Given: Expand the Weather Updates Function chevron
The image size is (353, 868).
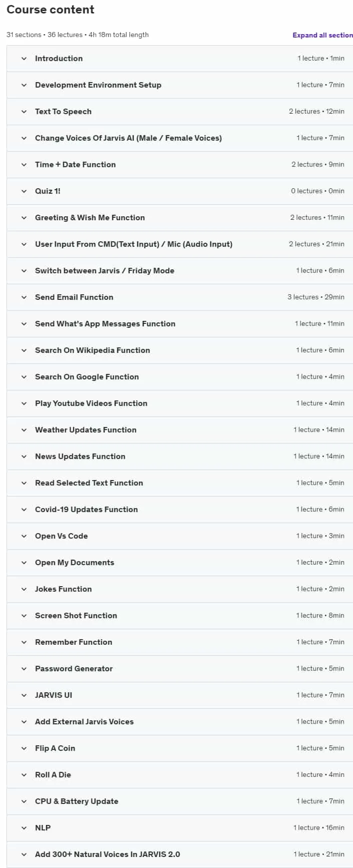Looking at the screenshot, I should (24, 430).
